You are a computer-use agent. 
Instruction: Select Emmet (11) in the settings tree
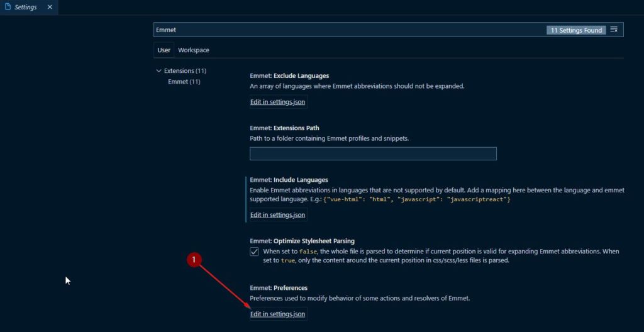click(x=184, y=82)
